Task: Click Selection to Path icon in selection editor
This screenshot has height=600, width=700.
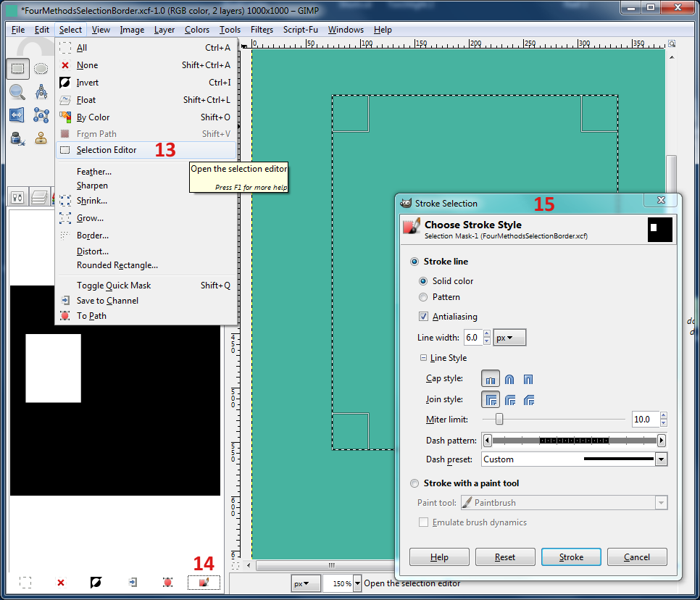Action: pyautogui.click(x=168, y=582)
